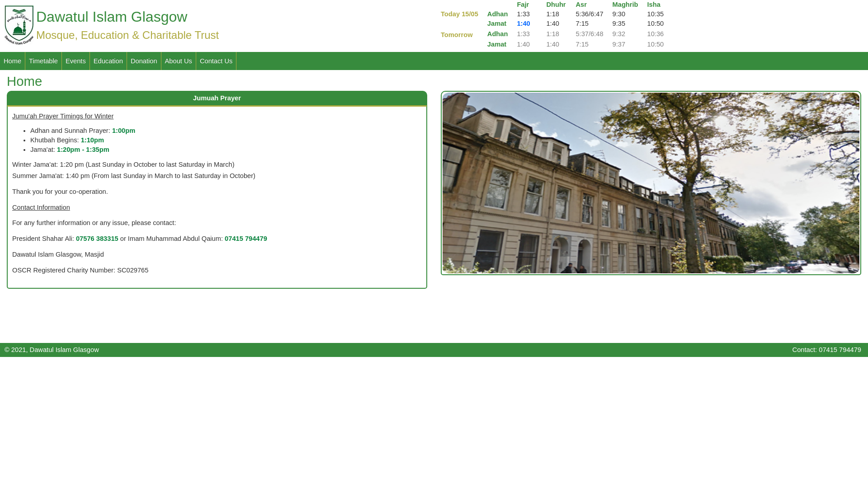Click the Winter Jama'at 1:20 pm line

[123, 164]
